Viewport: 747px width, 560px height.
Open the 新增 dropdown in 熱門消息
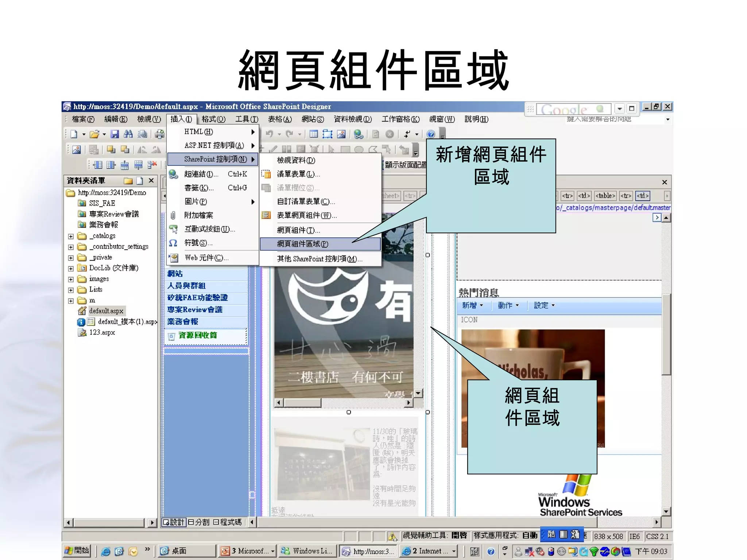[x=472, y=306]
